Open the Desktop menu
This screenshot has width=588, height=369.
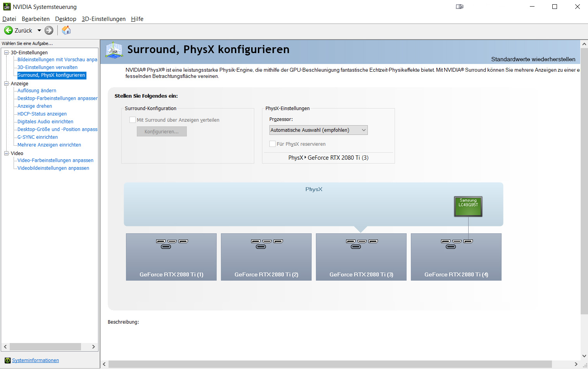[x=66, y=19]
